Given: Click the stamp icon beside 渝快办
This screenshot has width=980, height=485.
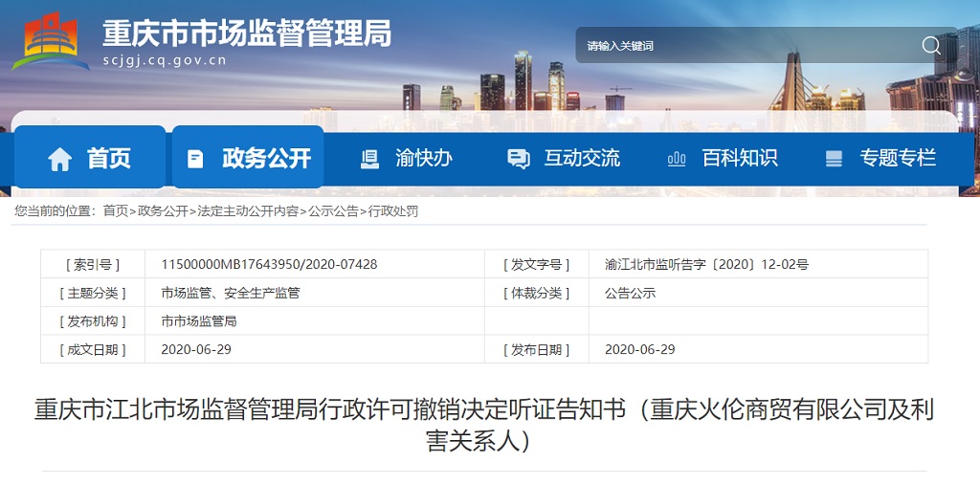Looking at the screenshot, I should [x=369, y=159].
